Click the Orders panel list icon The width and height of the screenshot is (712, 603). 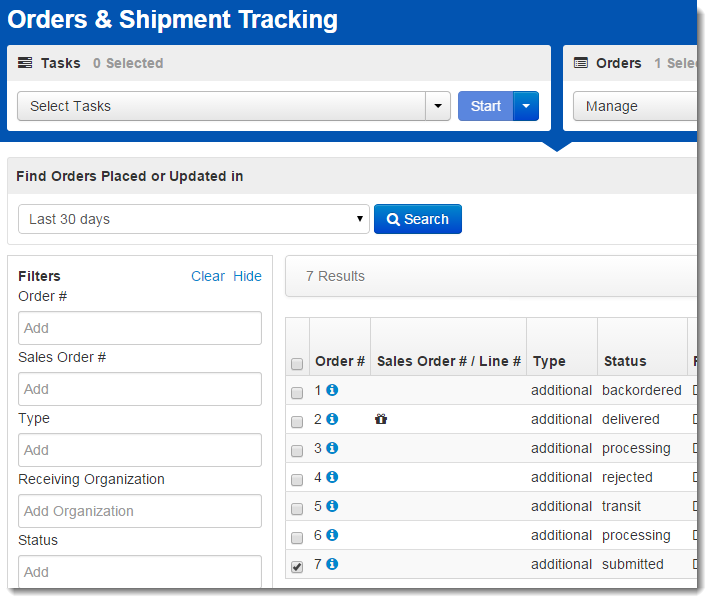point(580,63)
